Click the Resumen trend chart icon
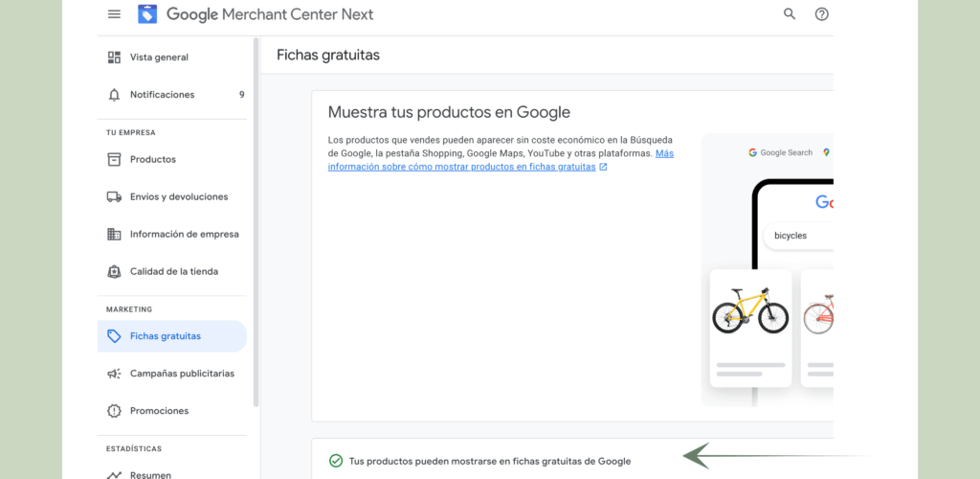The height and width of the screenshot is (479, 980). 114,475
